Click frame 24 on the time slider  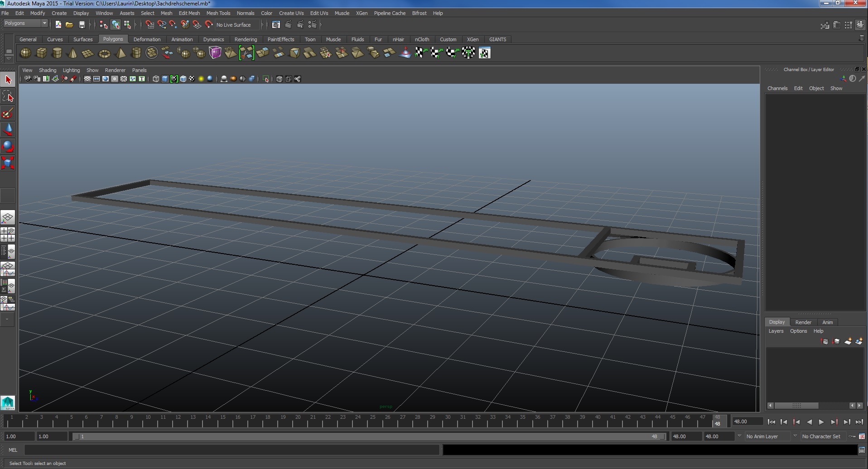pyautogui.click(x=358, y=422)
